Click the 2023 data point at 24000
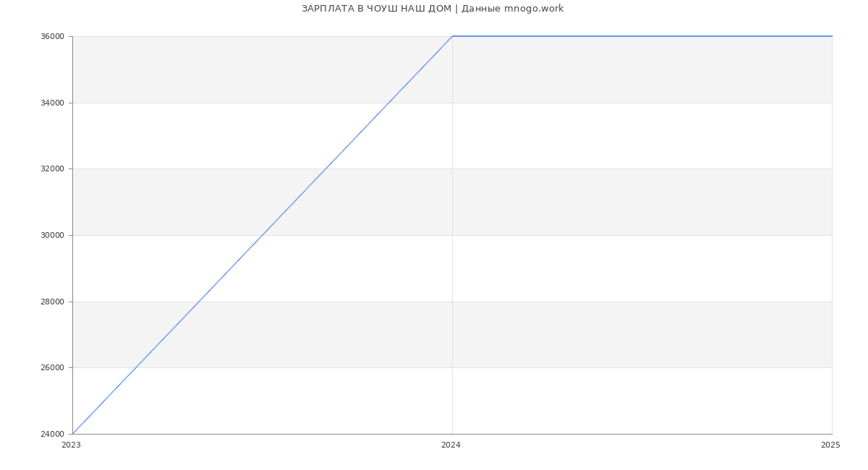868x470 pixels. (x=73, y=434)
